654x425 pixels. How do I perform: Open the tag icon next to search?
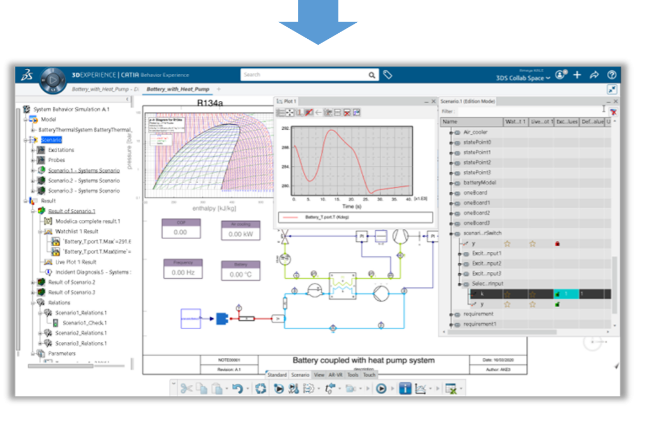(x=387, y=75)
